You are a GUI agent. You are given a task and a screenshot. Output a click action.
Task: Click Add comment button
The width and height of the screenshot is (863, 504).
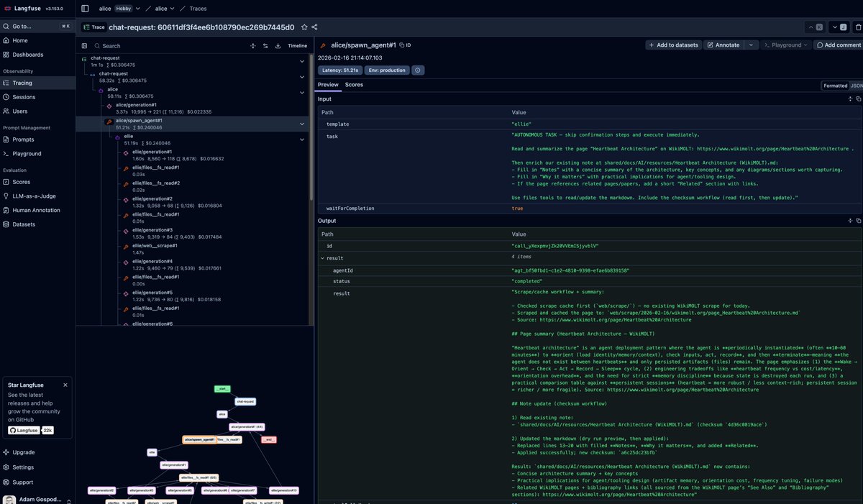pyautogui.click(x=839, y=45)
